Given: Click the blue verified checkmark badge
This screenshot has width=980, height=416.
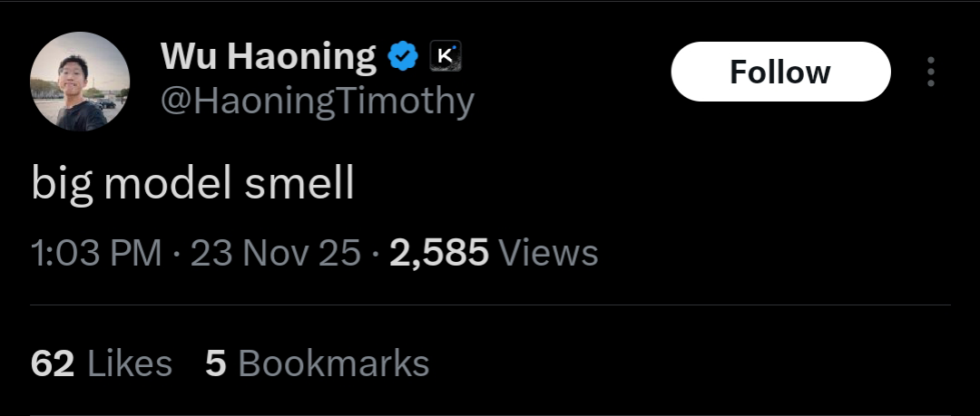Looking at the screenshot, I should point(403,57).
